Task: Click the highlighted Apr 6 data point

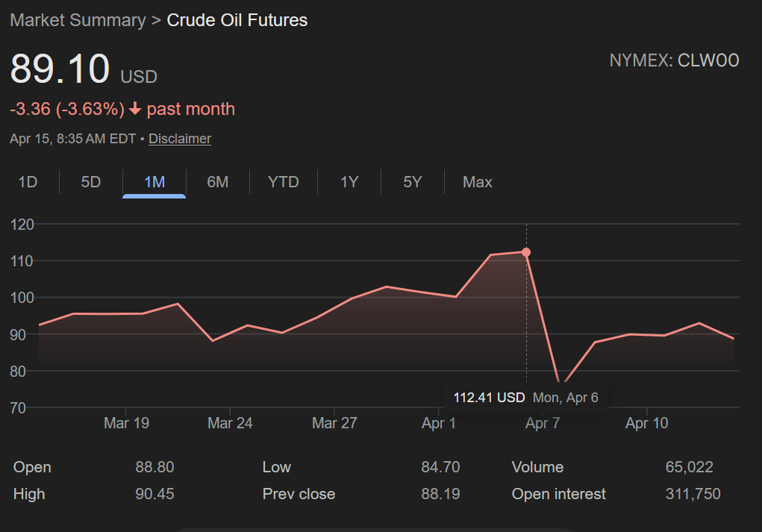Action: coord(526,252)
